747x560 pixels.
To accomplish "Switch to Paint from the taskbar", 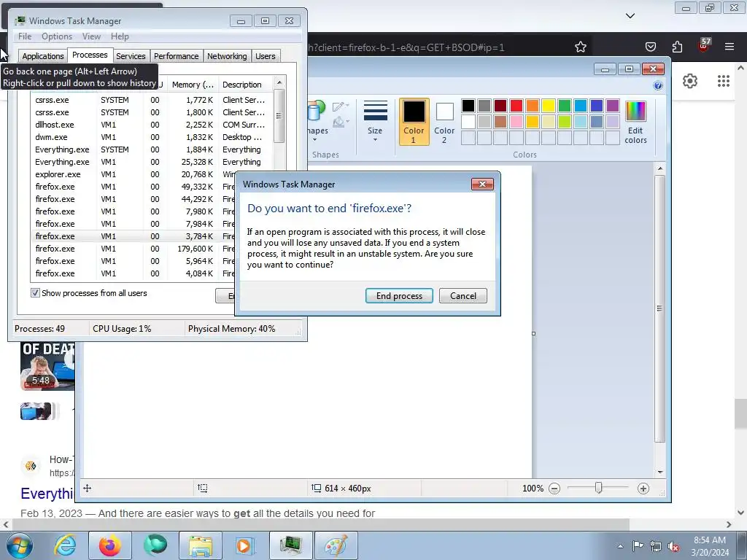I will click(336, 545).
